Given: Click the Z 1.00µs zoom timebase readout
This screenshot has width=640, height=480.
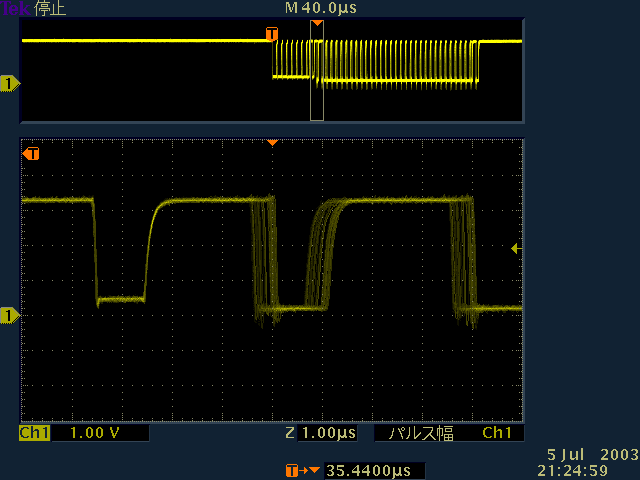Looking at the screenshot, I should [x=320, y=433].
